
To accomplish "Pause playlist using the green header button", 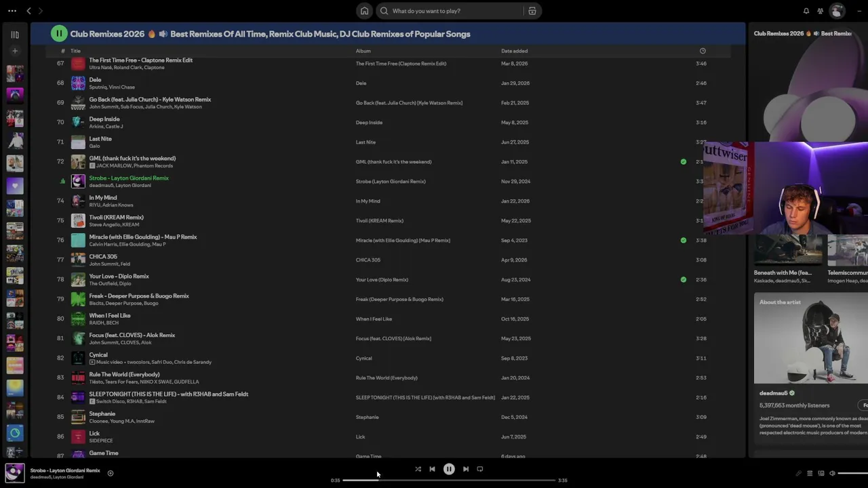I will (59, 33).
